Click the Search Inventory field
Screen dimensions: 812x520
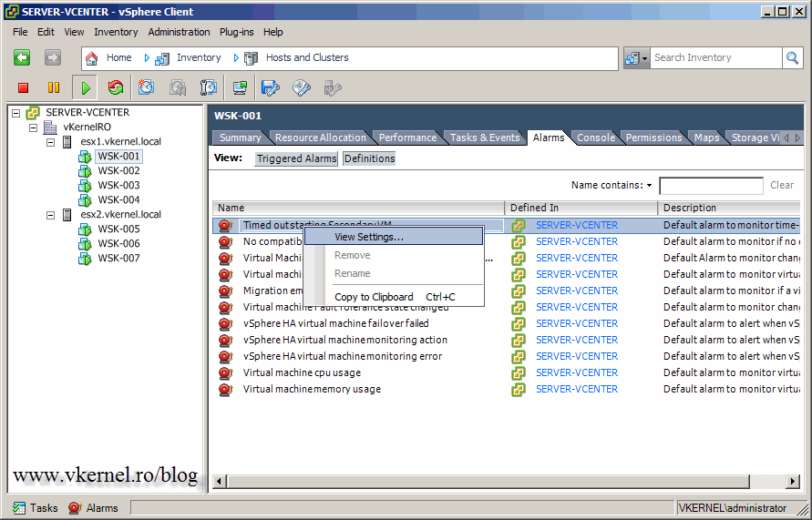tap(716, 58)
